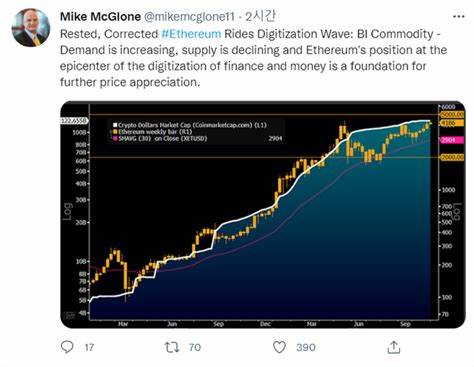This screenshot has width=474, height=367.
Task: Click the orange 5000.00 level label
Action: pyautogui.click(x=452, y=115)
